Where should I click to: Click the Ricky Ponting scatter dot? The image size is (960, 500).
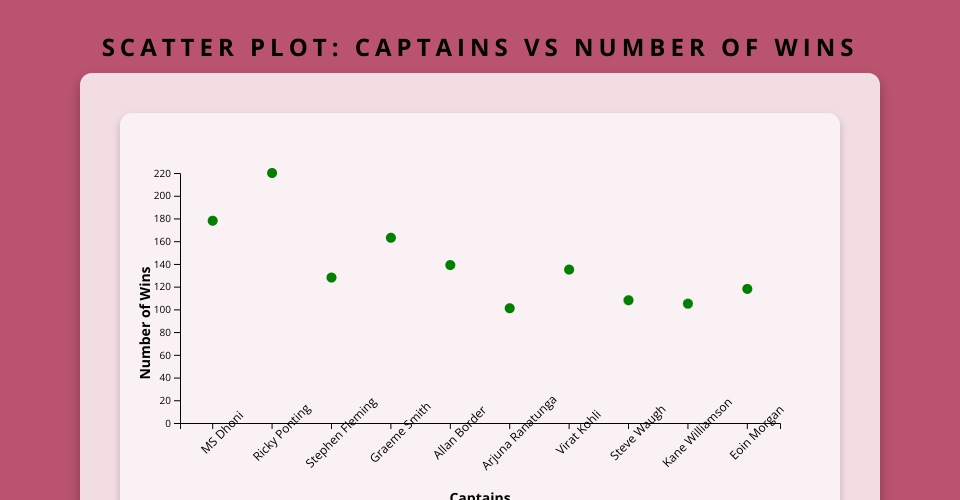click(x=272, y=173)
